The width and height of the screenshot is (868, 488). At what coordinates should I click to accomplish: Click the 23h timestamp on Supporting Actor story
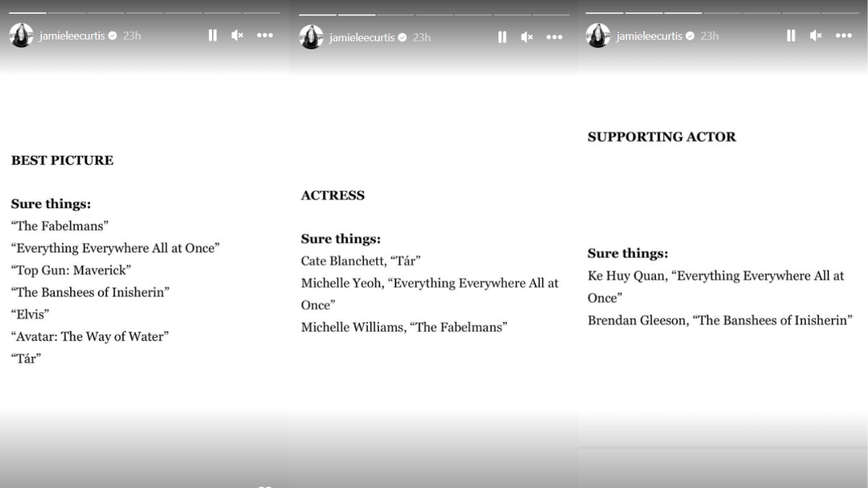710,35
